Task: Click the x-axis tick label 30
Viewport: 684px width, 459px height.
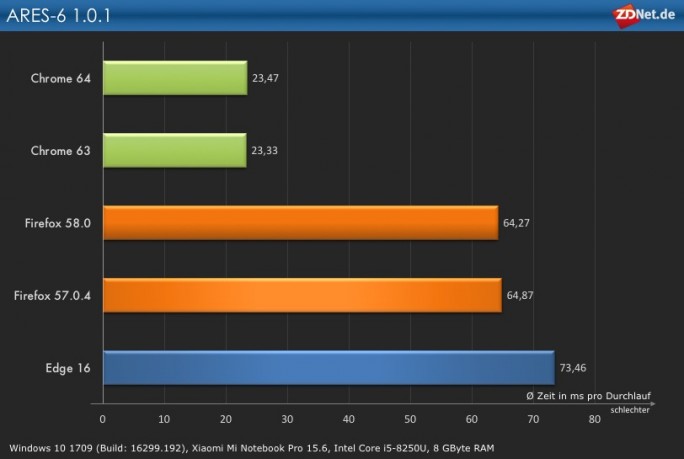Action: (287, 419)
